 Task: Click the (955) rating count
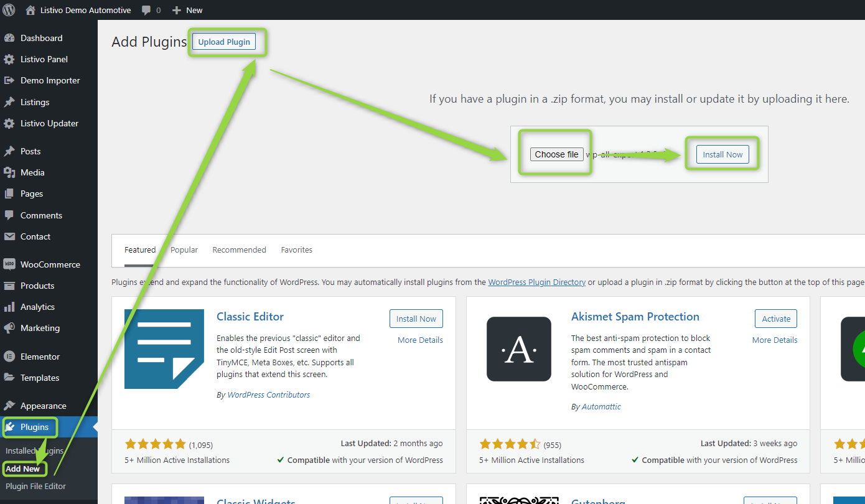click(554, 445)
